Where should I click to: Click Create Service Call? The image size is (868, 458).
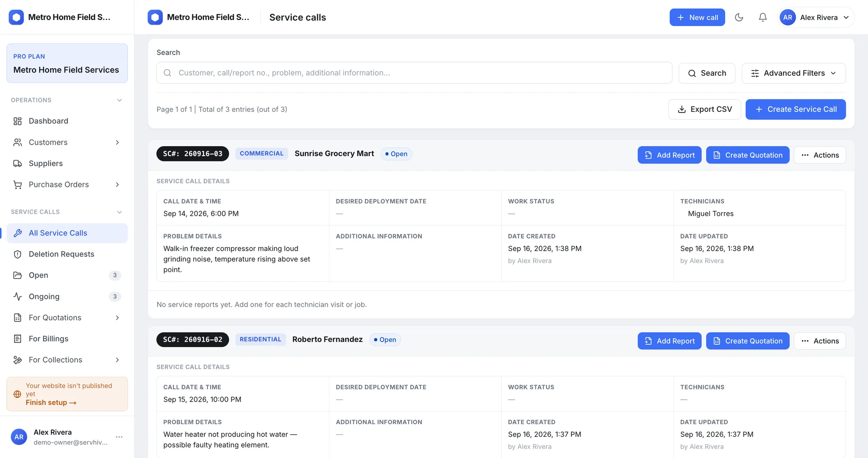pyautogui.click(x=795, y=109)
